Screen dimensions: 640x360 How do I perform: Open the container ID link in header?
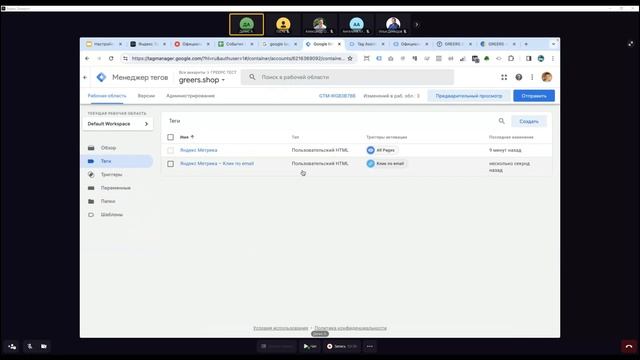pyautogui.click(x=337, y=96)
